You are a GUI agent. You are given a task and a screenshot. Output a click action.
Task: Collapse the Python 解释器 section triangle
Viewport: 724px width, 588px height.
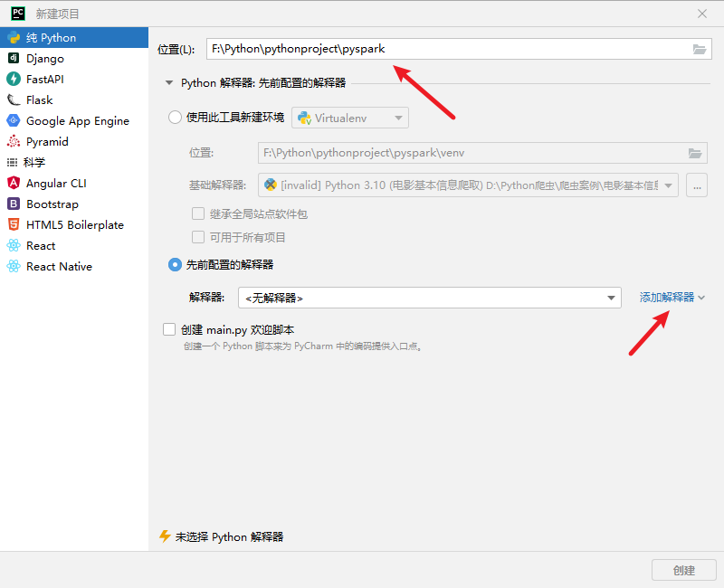(169, 82)
